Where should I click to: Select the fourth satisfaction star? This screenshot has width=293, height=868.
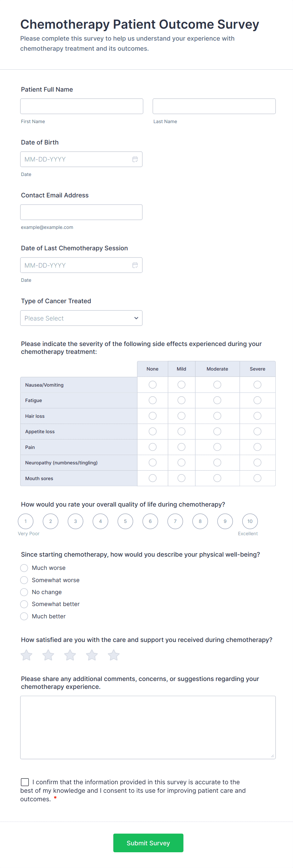(92, 655)
